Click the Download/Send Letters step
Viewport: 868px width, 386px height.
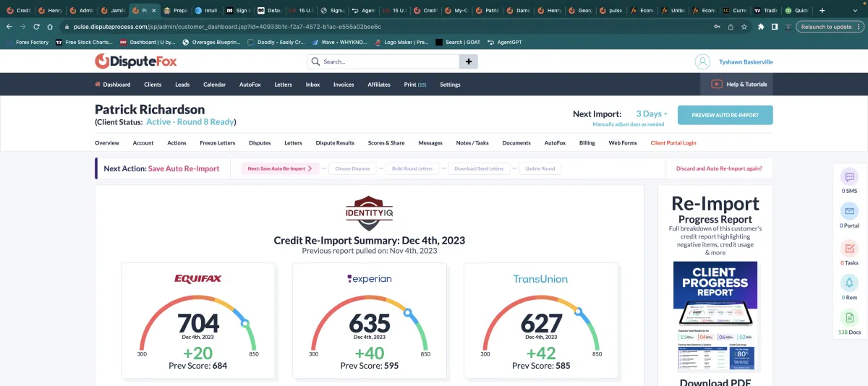pyautogui.click(x=478, y=168)
